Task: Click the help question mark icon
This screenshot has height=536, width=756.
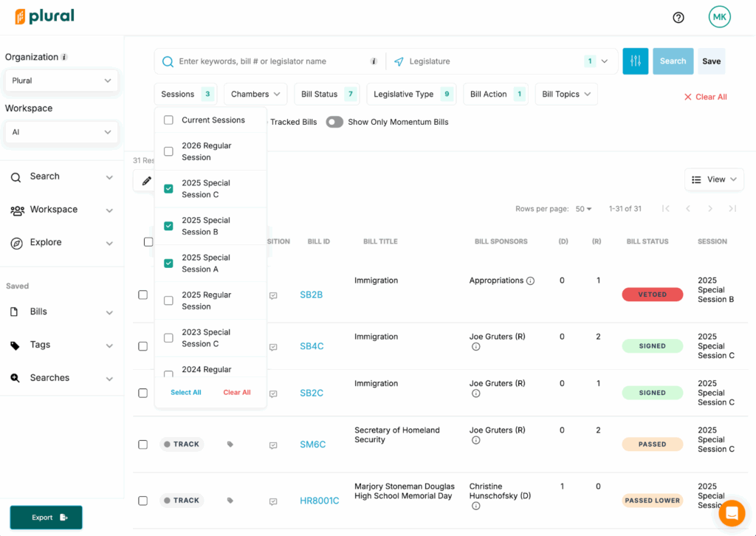Action: tap(678, 18)
